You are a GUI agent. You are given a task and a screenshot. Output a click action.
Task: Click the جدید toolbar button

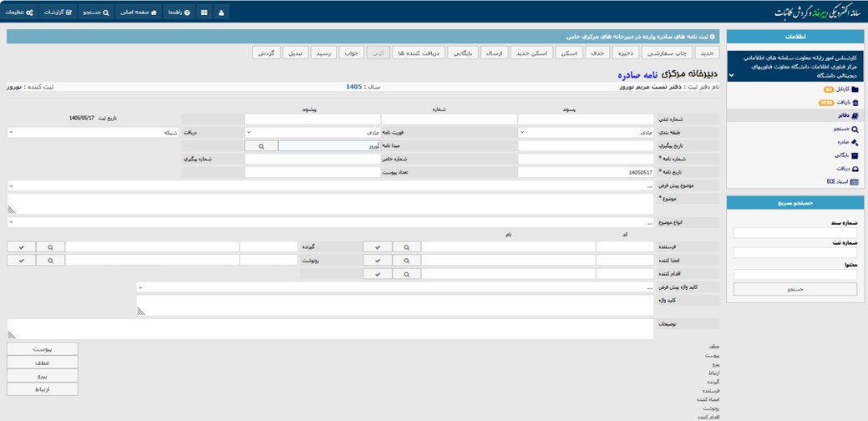pos(707,53)
